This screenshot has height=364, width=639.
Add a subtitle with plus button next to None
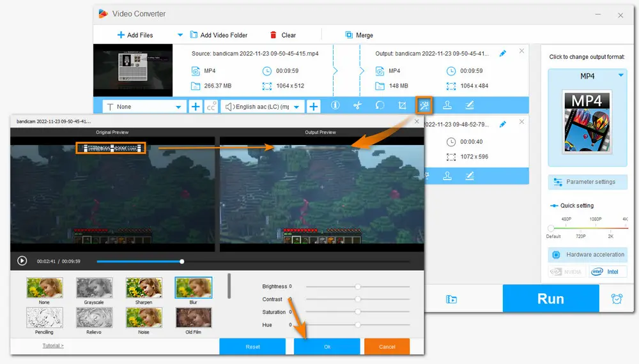click(x=196, y=107)
